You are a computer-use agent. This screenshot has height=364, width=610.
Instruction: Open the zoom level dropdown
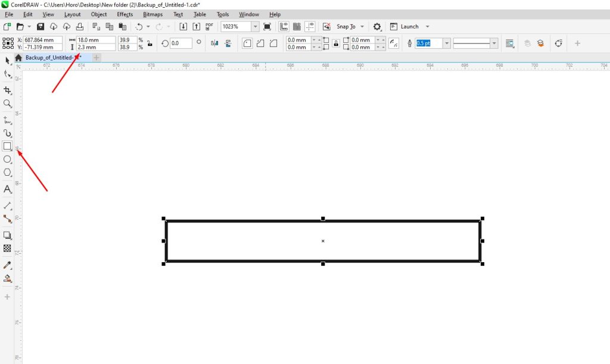point(255,26)
